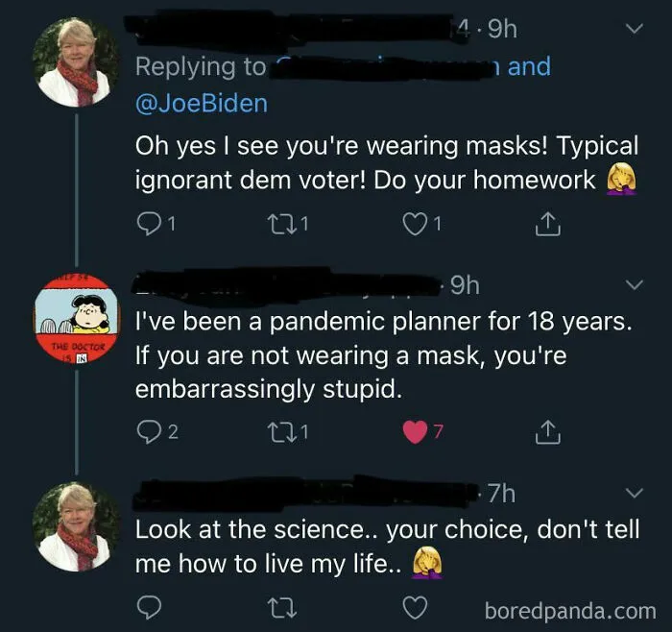Open the chevron menu on the 7h tweet
Screen dimensions: 672x632
635,493
